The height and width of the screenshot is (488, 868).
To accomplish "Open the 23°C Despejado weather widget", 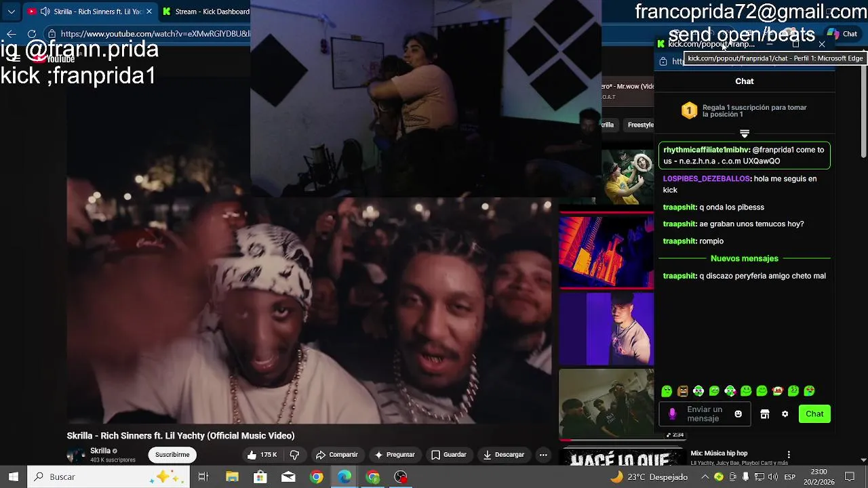I will click(x=648, y=477).
